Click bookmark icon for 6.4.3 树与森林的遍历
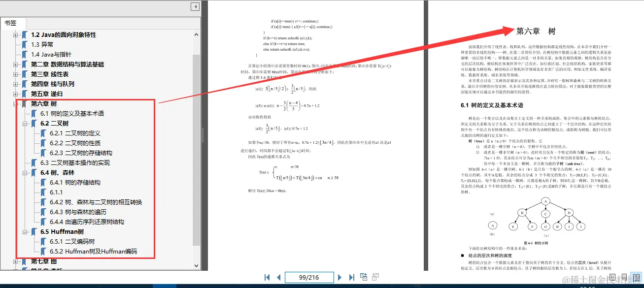The image size is (644, 288). [x=44, y=212]
